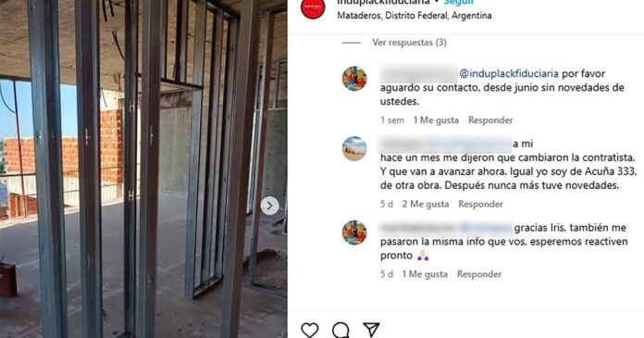Reply to the 'gracias Iris' comment
The width and height of the screenshot is (644, 338).
(479, 274)
